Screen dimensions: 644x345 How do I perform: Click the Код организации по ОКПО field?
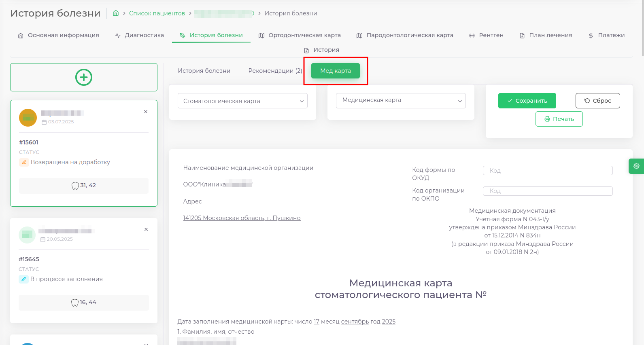tap(547, 191)
